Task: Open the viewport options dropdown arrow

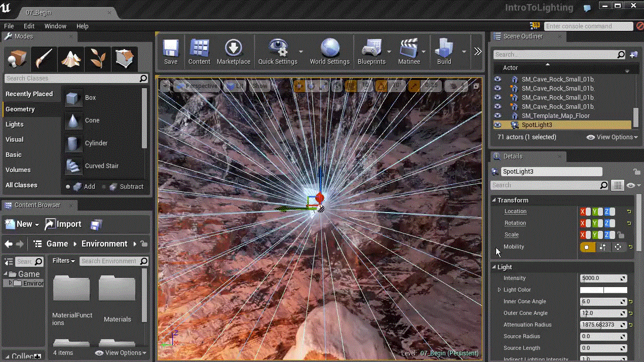Action: click(165, 86)
